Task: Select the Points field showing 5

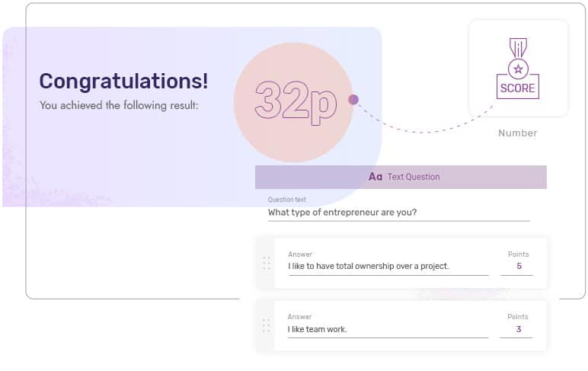Action: coord(518,266)
